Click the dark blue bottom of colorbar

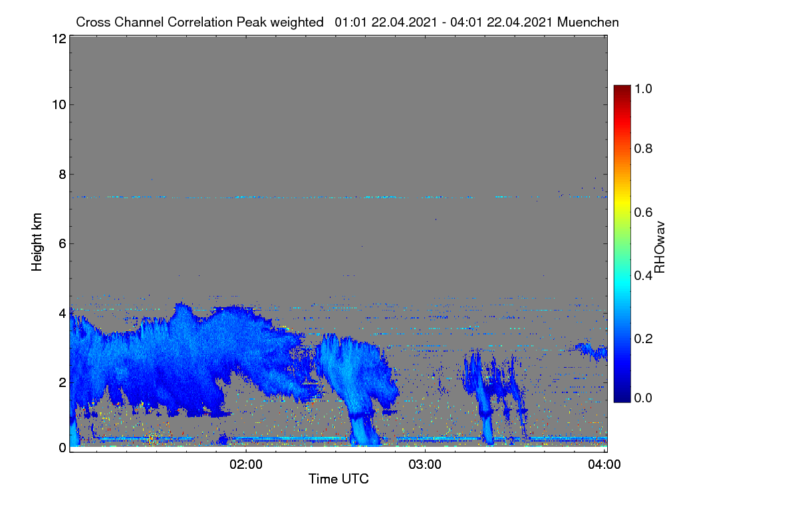pyautogui.click(x=622, y=397)
